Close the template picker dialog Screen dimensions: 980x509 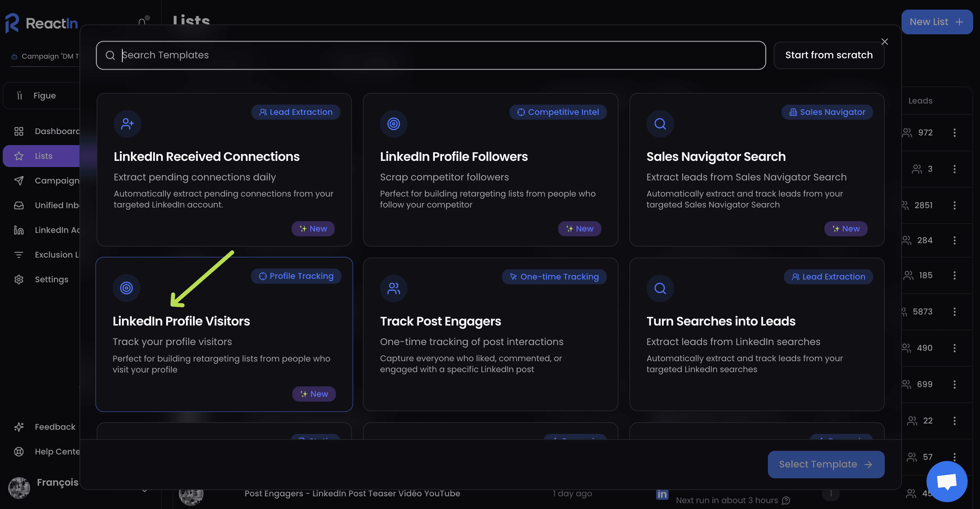click(x=884, y=42)
